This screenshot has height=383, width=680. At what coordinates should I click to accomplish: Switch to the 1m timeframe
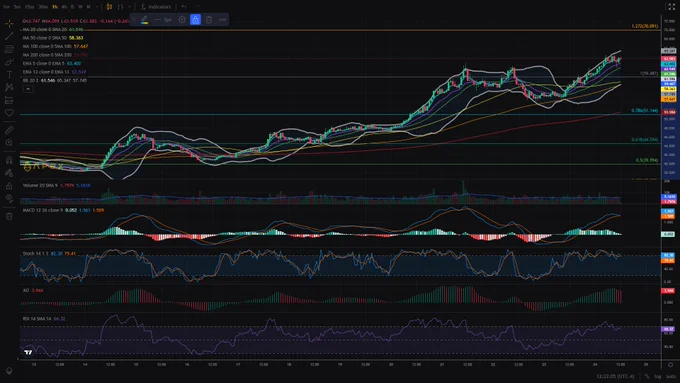point(6,7)
